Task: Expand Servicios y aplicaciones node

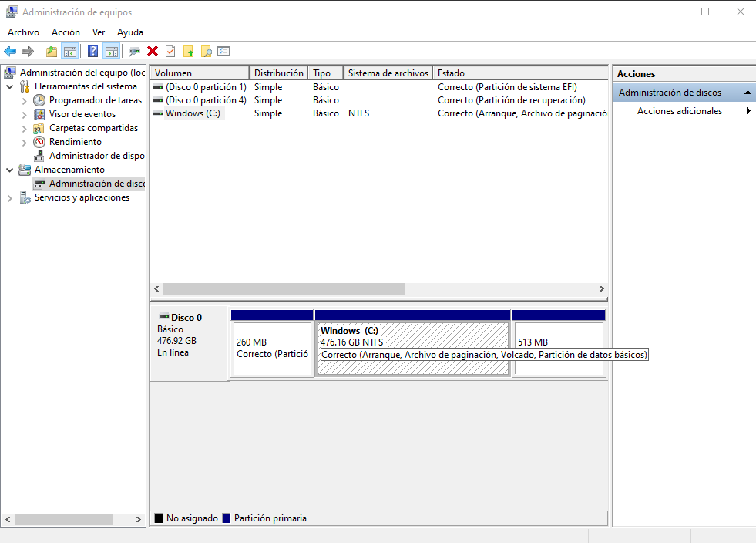Action: coord(10,198)
